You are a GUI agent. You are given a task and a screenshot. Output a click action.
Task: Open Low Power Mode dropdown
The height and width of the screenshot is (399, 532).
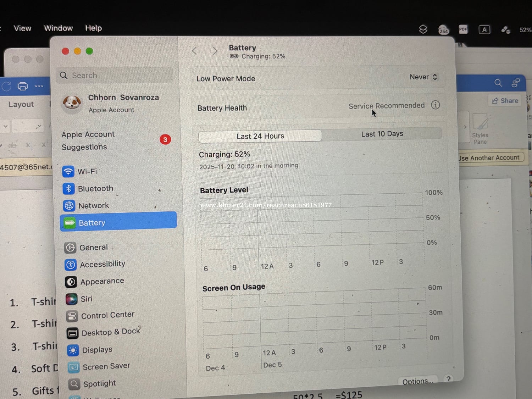[x=424, y=77]
